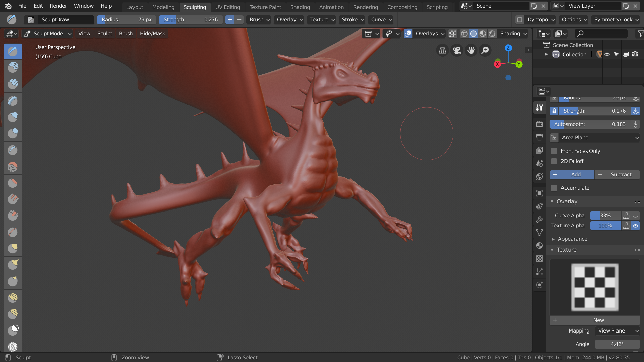Switch to the Modeling workspace tab
The width and height of the screenshot is (644, 362).
coord(163,7)
